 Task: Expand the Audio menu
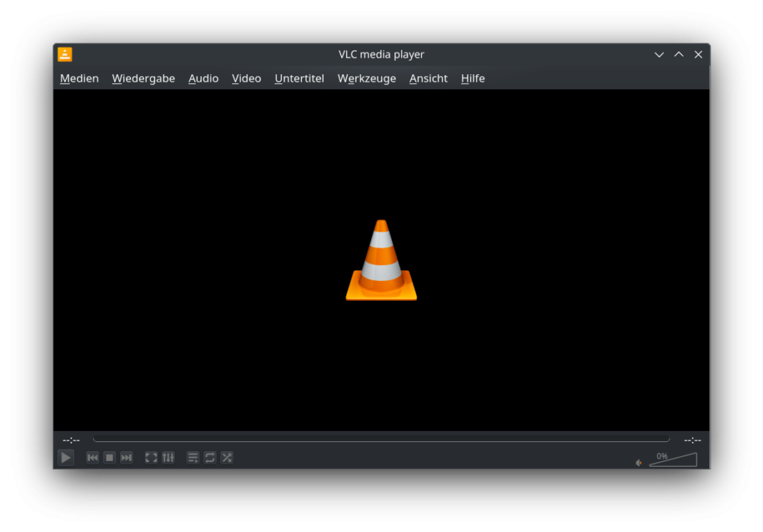(203, 78)
